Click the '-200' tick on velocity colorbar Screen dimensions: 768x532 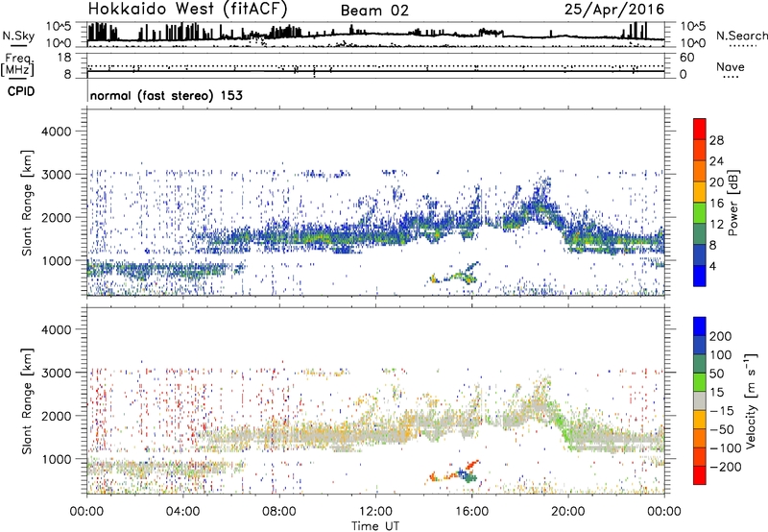726,467
